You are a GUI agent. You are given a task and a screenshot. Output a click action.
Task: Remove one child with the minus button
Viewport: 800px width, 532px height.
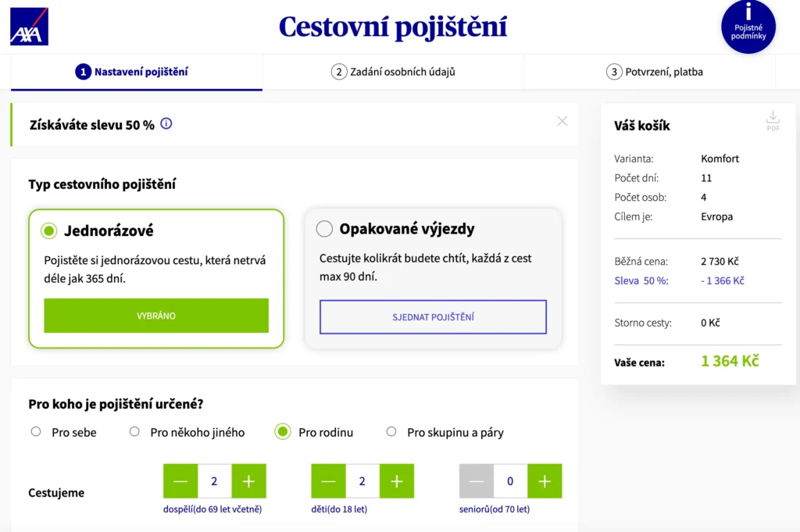[x=328, y=481]
